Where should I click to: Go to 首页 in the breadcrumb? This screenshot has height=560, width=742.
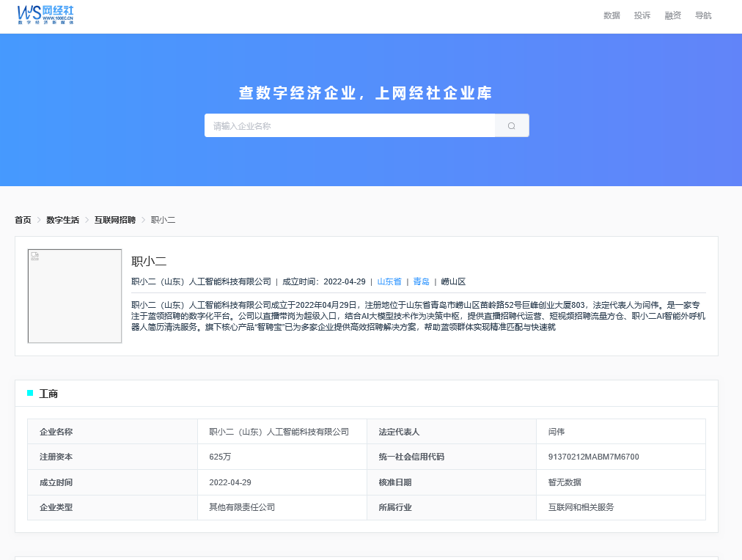(x=23, y=220)
